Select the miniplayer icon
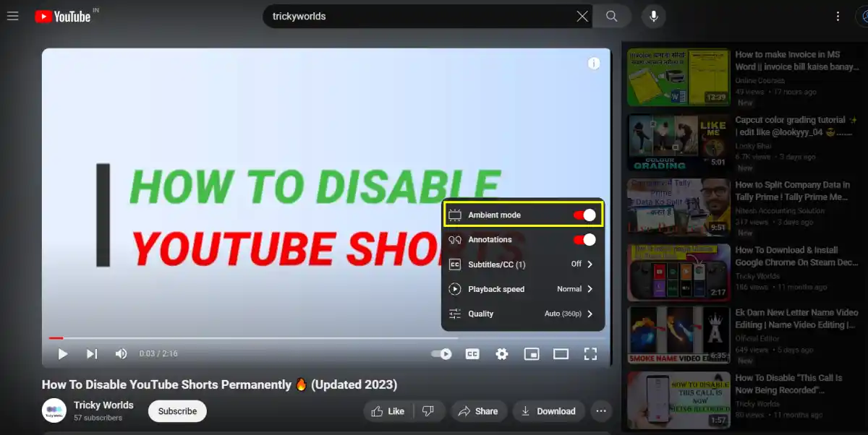This screenshot has width=868, height=435. pyautogui.click(x=532, y=353)
